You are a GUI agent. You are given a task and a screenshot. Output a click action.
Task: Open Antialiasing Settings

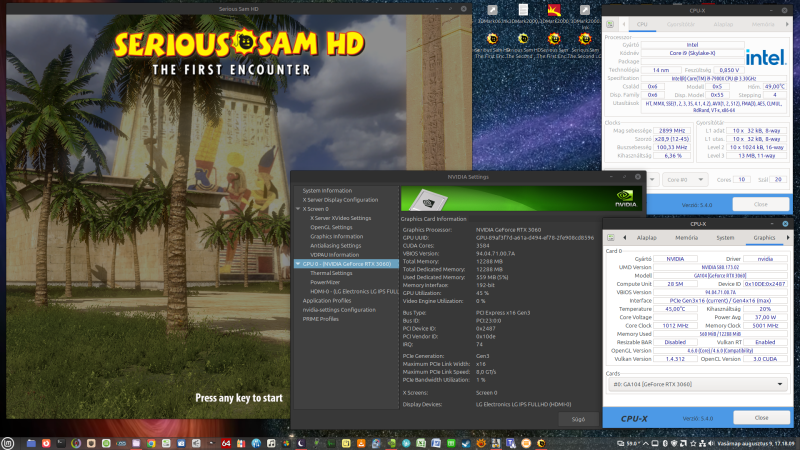click(336, 246)
